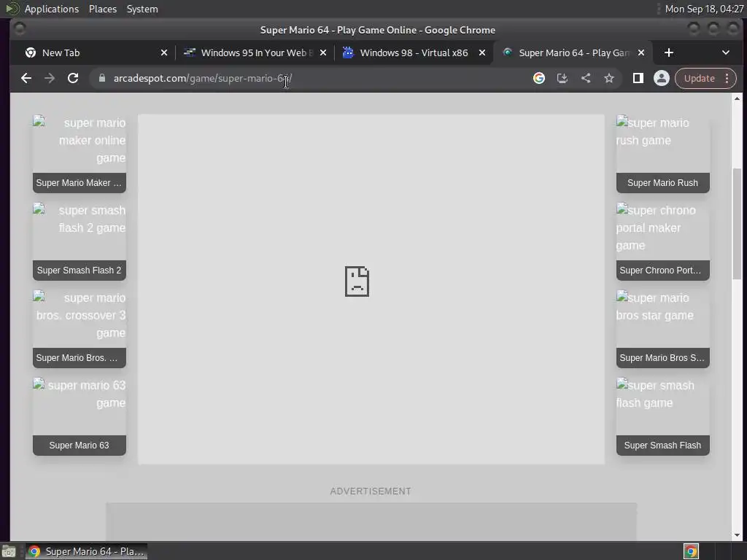Close the Windows 95 tab
This screenshot has width=747, height=560.
(323, 52)
